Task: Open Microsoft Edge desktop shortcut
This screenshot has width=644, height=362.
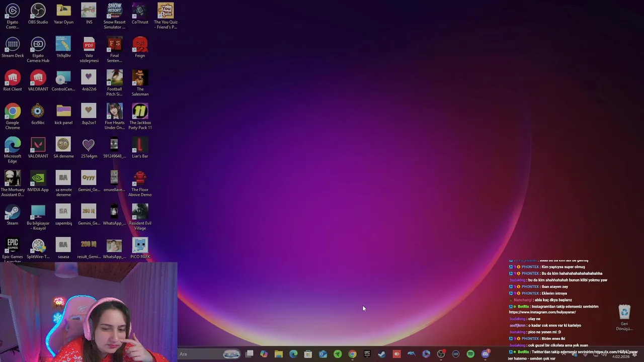Action: coord(13,150)
